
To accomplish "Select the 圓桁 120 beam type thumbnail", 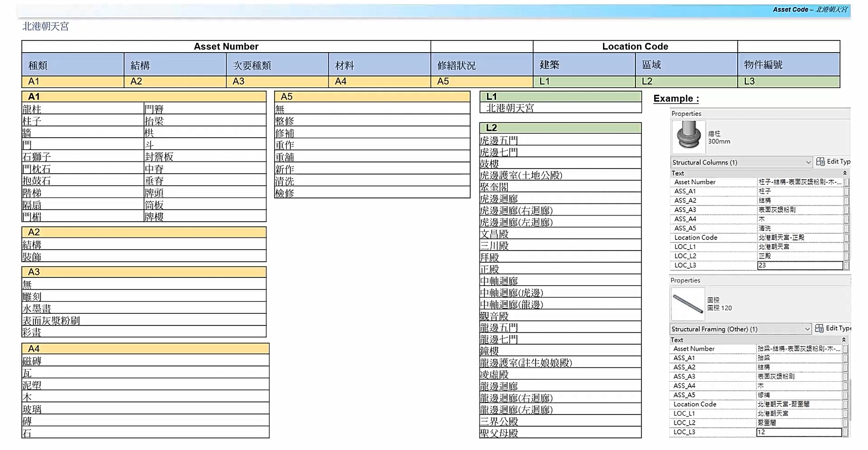I will tap(688, 304).
